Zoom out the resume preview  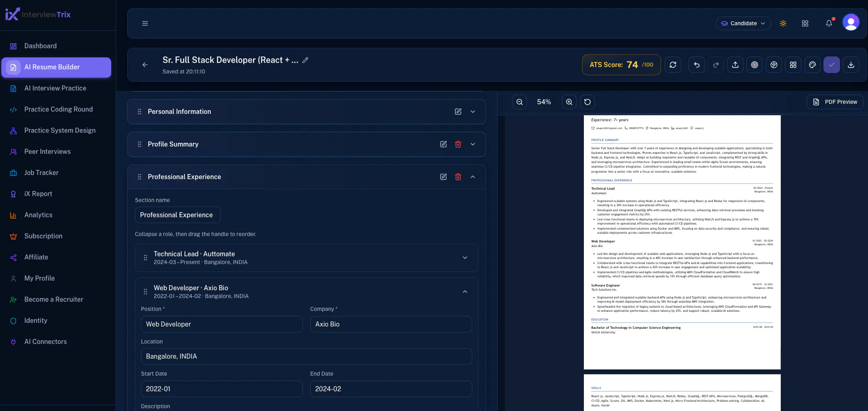[520, 102]
